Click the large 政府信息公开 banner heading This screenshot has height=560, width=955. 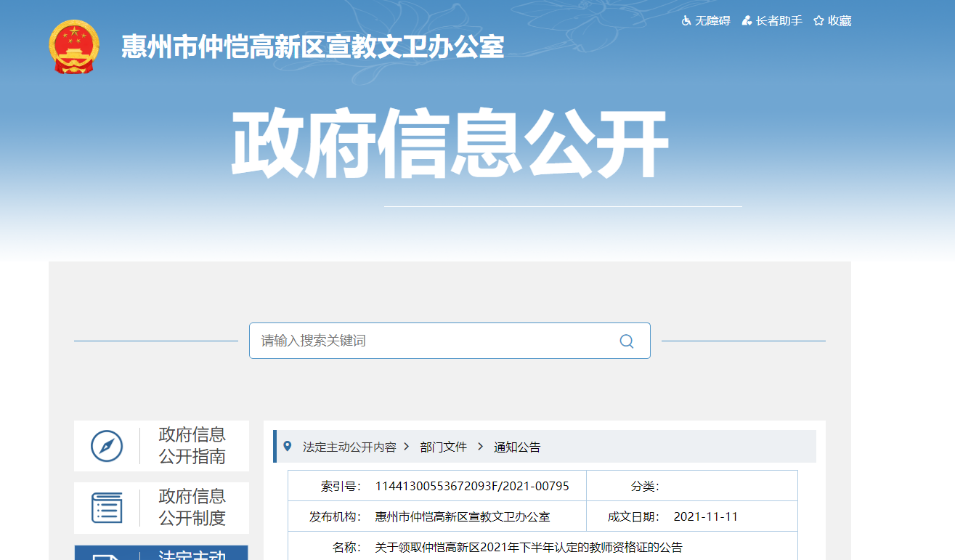(450, 144)
